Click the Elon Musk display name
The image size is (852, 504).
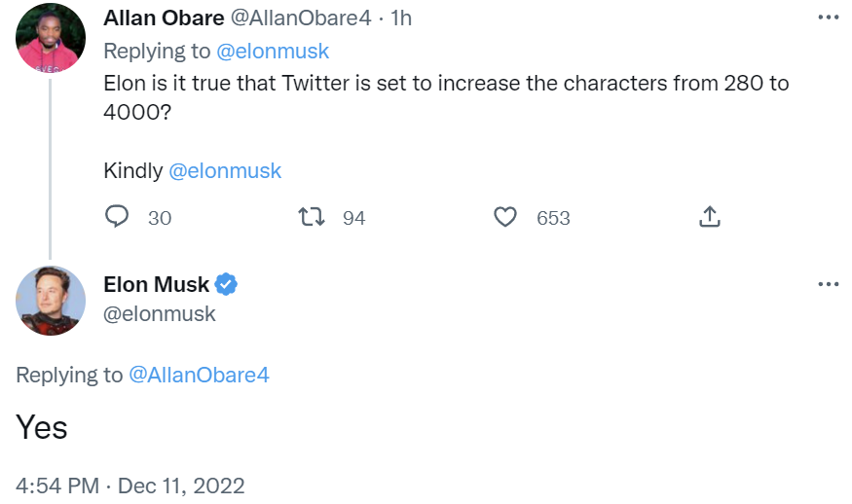tap(156, 284)
